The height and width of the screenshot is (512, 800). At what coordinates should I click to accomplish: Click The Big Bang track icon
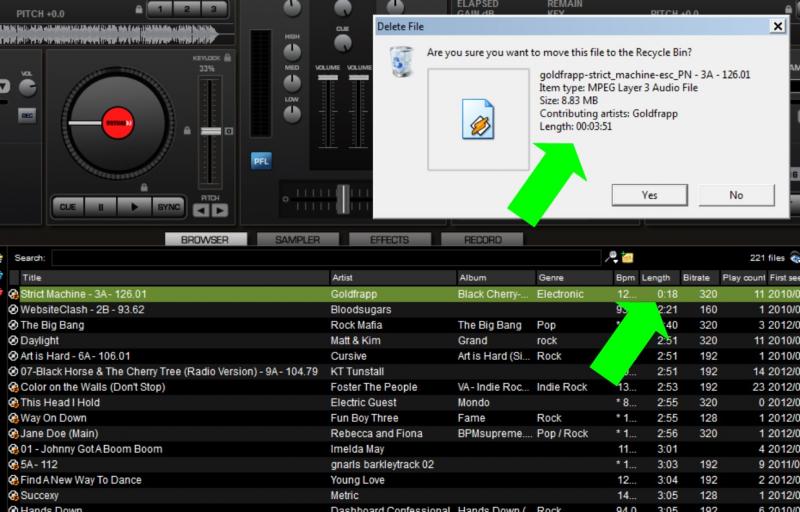point(14,325)
